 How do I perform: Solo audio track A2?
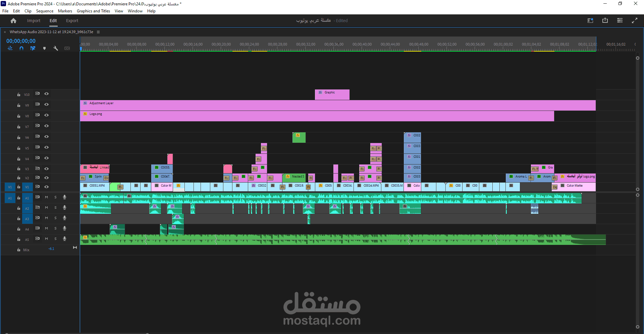(55, 208)
